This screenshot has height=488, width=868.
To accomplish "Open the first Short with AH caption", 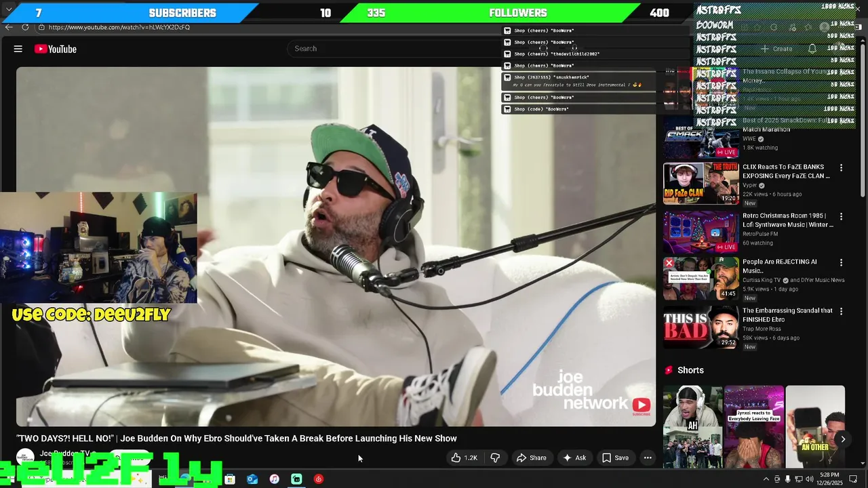I will [x=692, y=426].
